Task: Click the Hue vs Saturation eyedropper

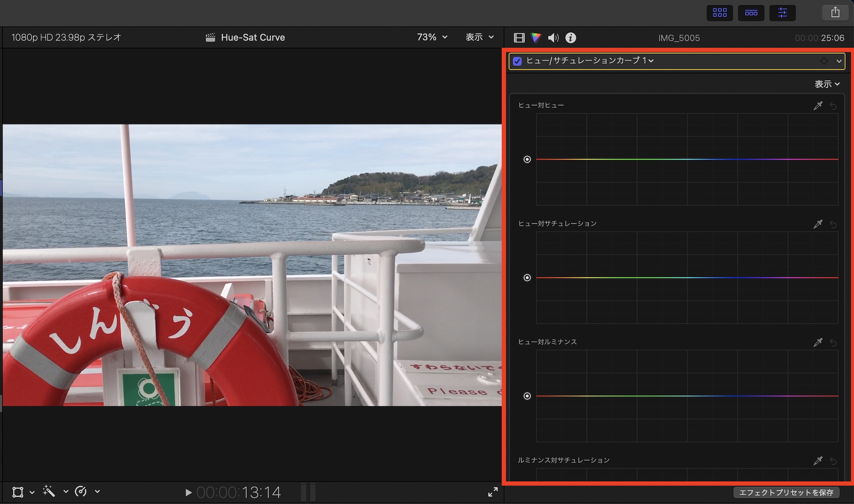Action: pos(818,224)
